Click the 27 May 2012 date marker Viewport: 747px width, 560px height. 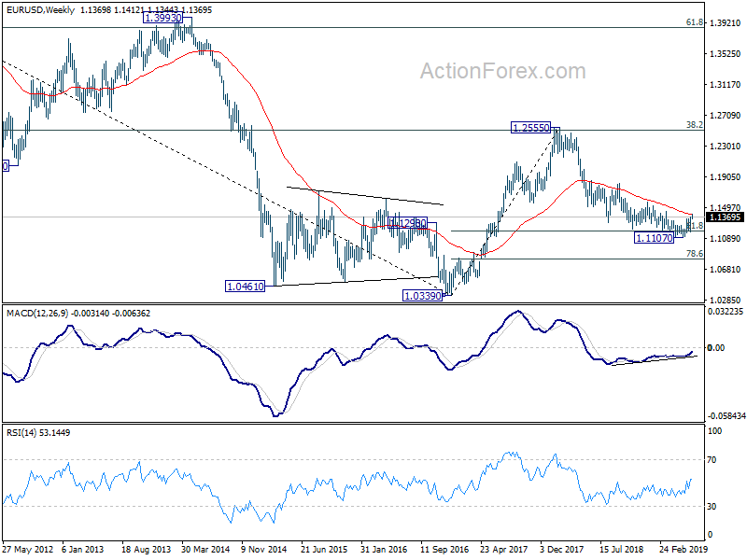click(x=28, y=549)
